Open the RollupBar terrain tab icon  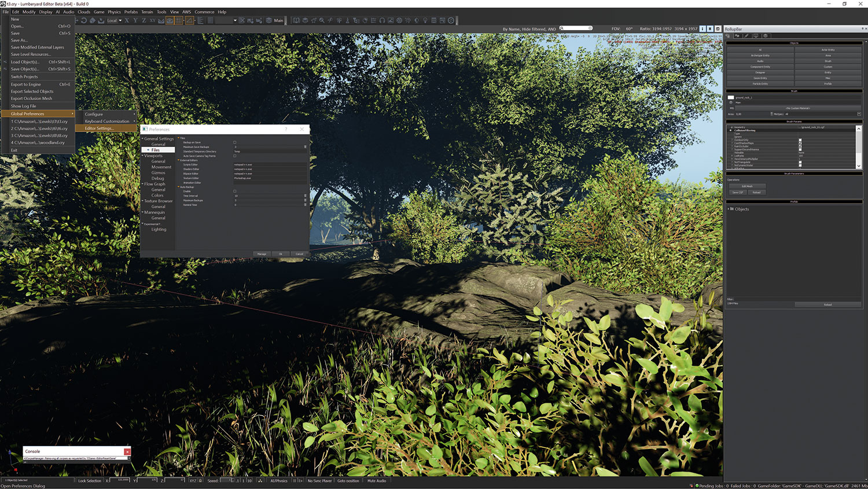(x=737, y=36)
